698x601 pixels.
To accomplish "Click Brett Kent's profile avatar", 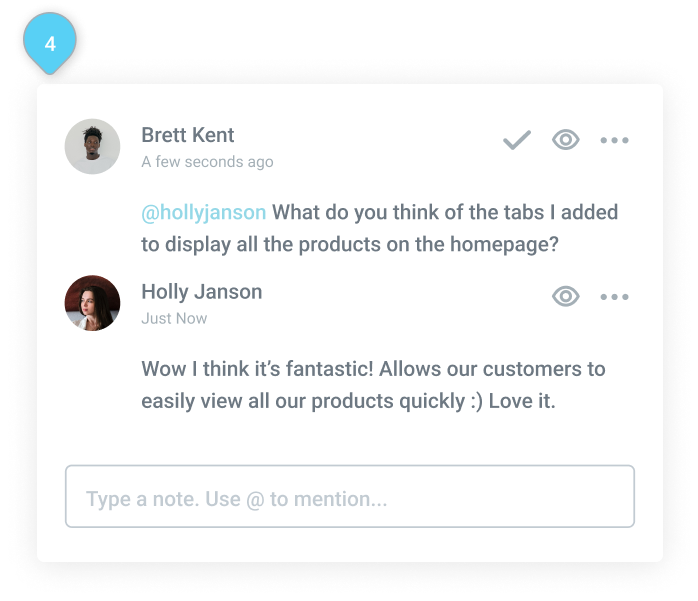I will tap(92, 147).
